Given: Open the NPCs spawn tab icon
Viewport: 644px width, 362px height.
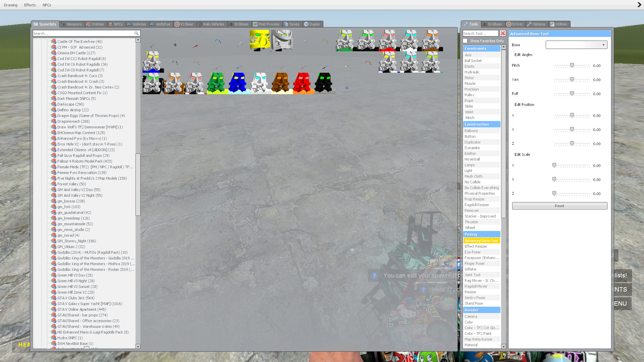Looking at the screenshot, I should pos(110,24).
